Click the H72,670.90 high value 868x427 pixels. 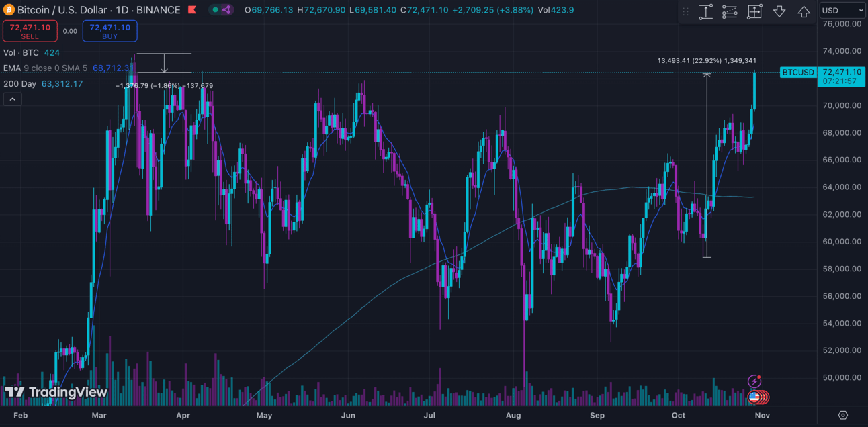pyautogui.click(x=321, y=10)
